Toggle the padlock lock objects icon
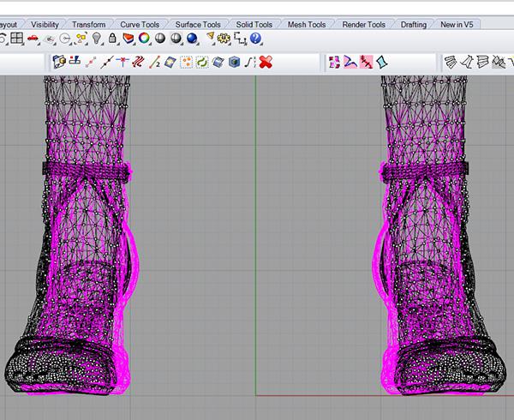 coord(112,39)
